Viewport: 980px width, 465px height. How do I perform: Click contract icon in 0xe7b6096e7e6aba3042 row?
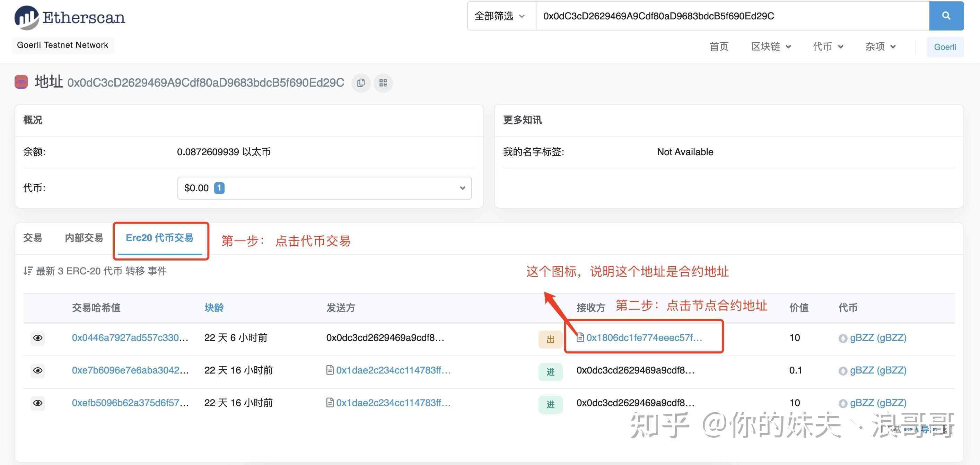[330, 370]
